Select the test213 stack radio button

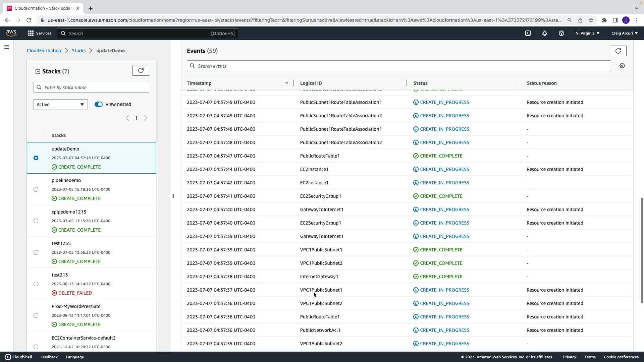tap(36, 284)
